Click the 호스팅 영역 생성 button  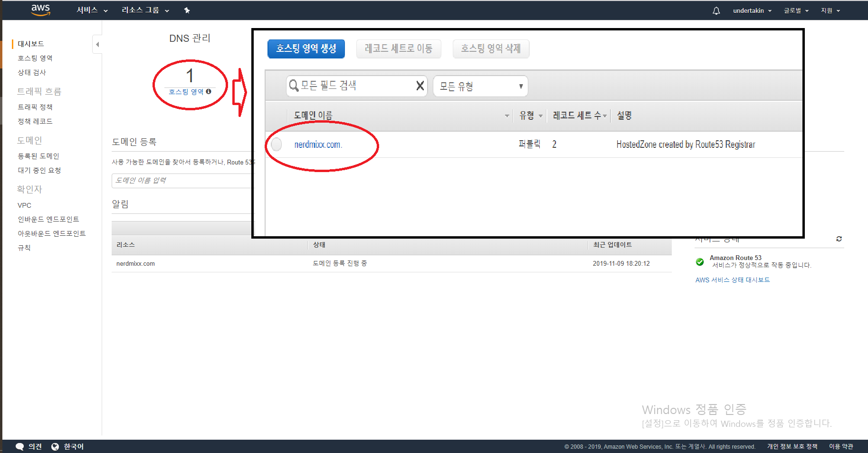coord(306,48)
